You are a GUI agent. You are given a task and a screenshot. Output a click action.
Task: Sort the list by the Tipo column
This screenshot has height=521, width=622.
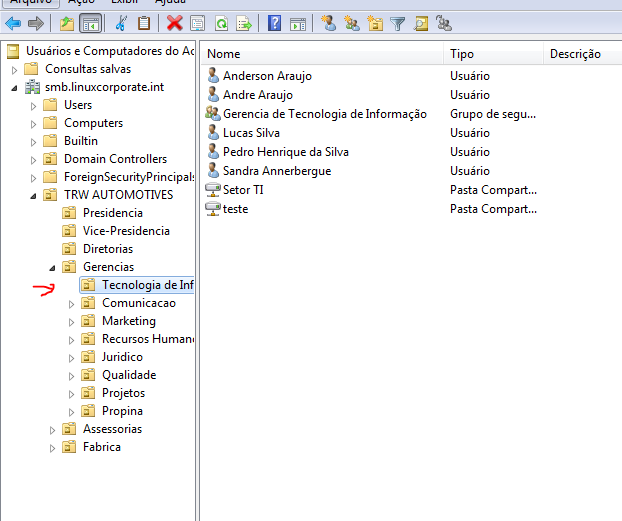point(493,54)
